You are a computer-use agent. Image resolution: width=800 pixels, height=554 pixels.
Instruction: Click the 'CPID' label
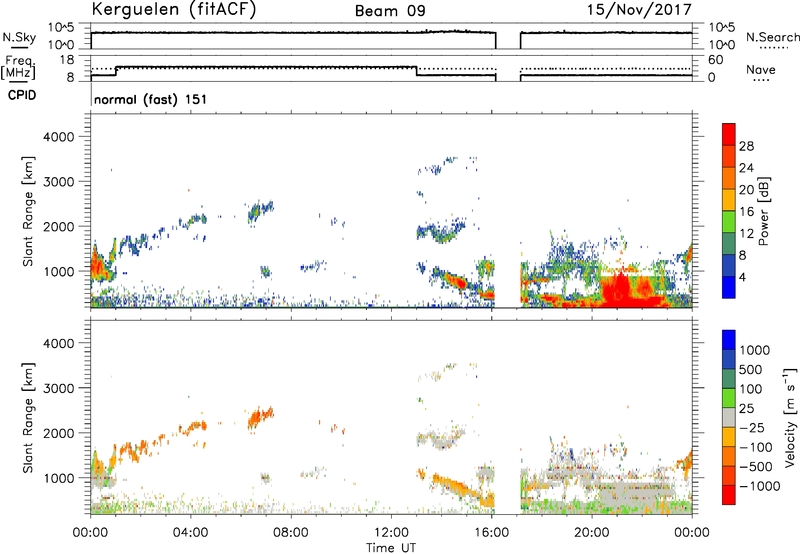[22, 95]
